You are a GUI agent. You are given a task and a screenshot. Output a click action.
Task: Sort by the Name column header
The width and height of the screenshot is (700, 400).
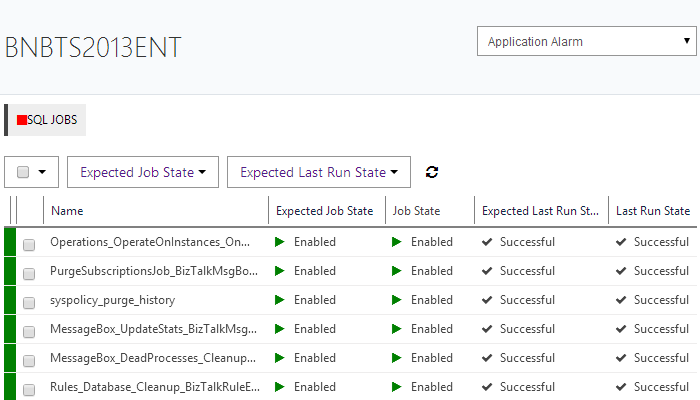[x=67, y=211]
